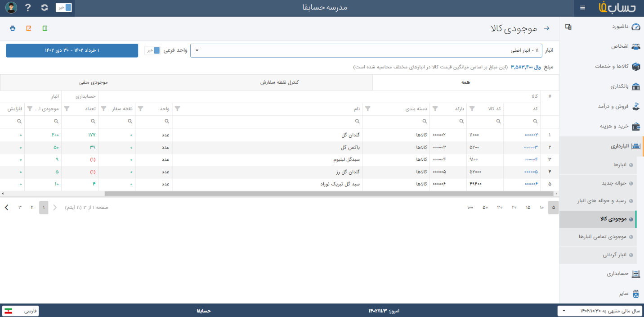This screenshot has height=317, width=644.
Task: Toggle the خیر switch in the top bar
Action: [64, 8]
